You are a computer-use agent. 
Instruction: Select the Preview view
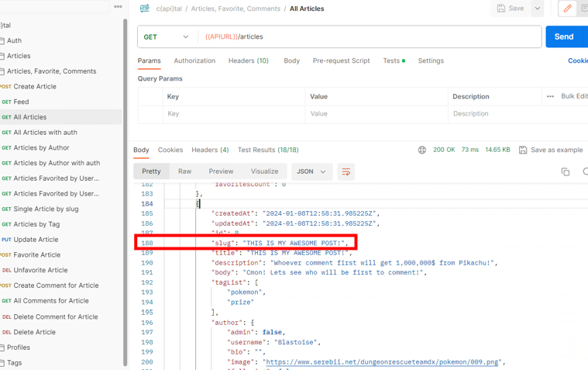(221, 171)
